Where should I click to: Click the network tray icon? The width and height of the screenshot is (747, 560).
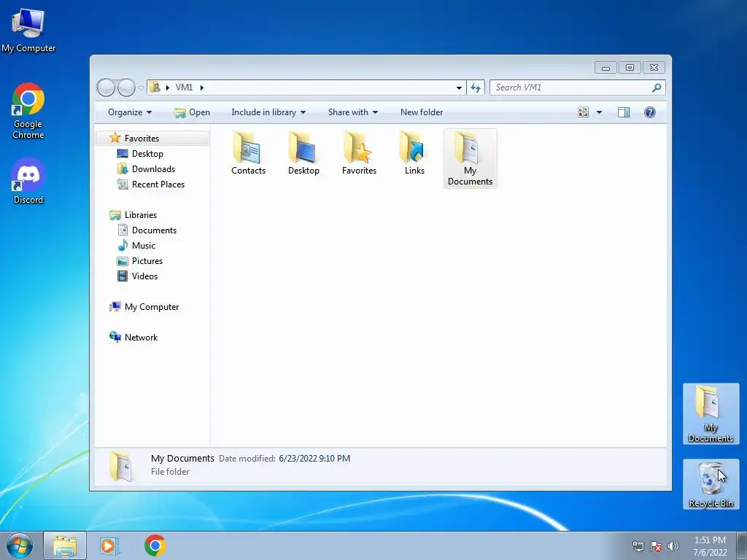click(638, 546)
